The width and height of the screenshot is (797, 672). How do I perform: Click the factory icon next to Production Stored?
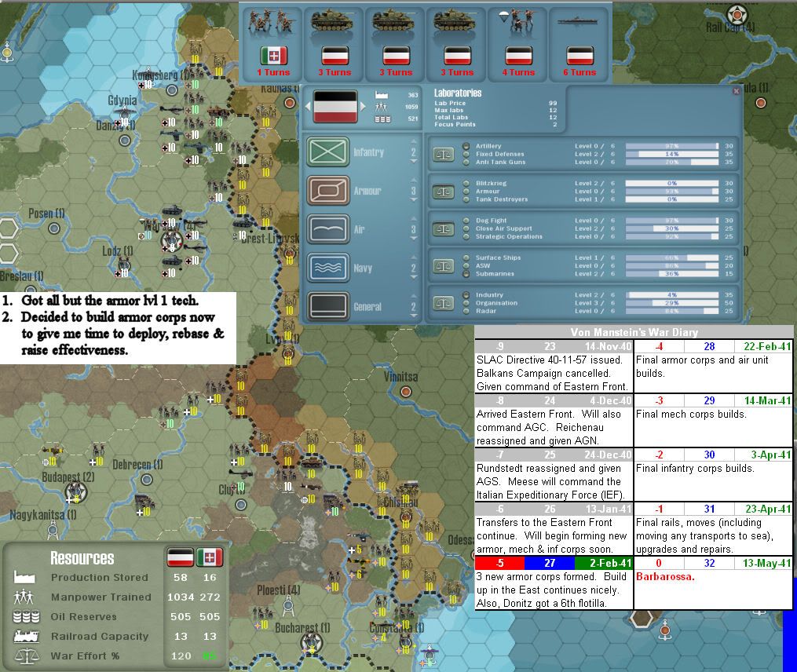(x=24, y=577)
